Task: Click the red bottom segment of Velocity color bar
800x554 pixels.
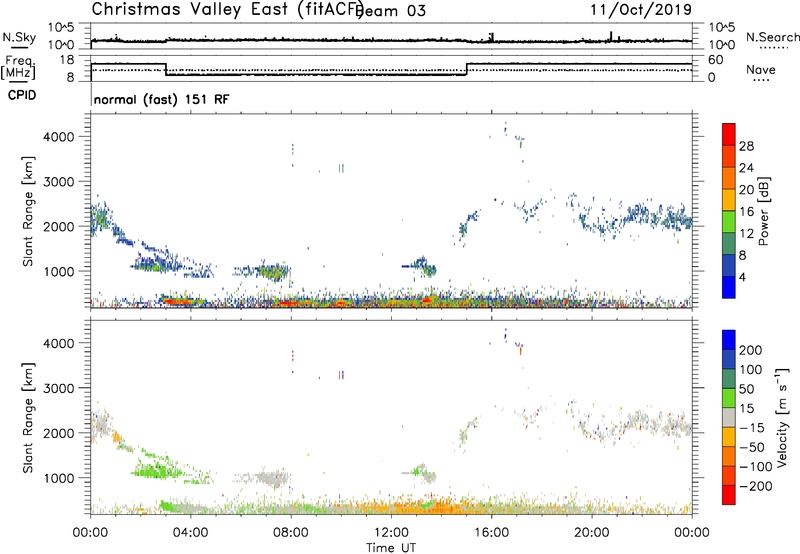Action: tap(729, 495)
